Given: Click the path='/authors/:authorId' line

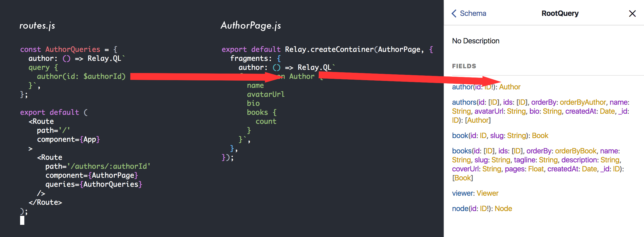Looking at the screenshot, I should (98, 166).
